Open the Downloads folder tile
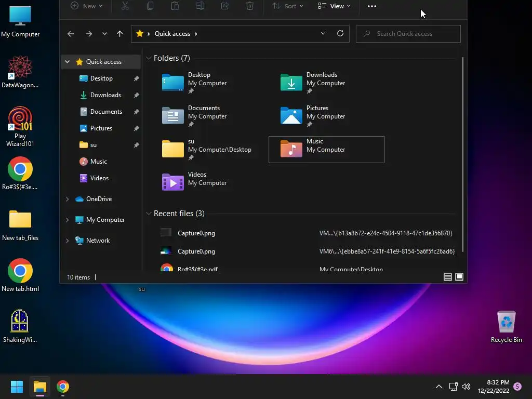This screenshot has width=532, height=399. point(326,83)
